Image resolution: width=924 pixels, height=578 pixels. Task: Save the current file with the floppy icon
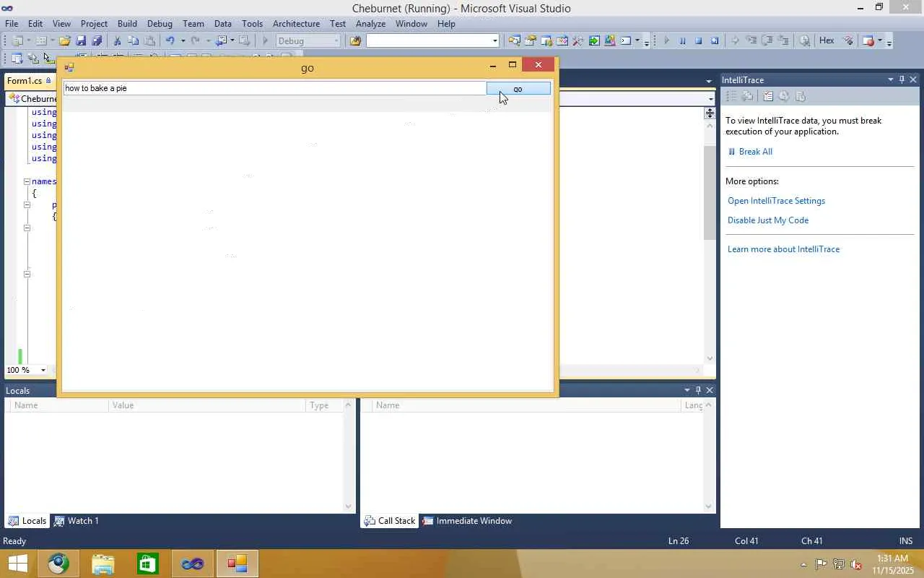[x=81, y=41]
